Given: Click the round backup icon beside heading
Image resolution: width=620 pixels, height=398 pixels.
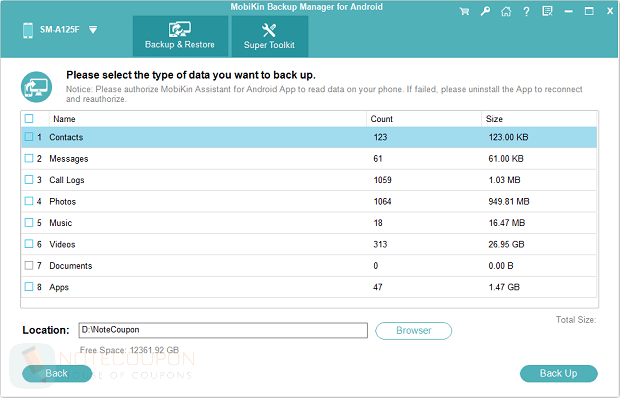Looking at the screenshot, I should 36,87.
